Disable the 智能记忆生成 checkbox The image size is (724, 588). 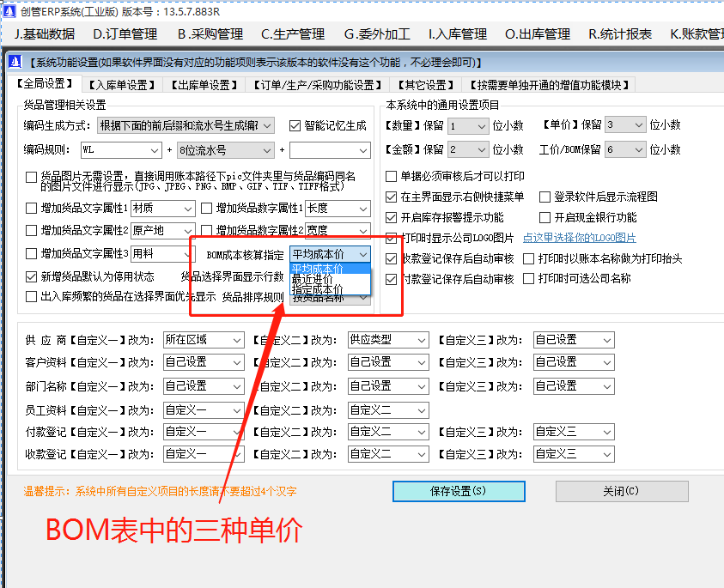[x=295, y=127]
